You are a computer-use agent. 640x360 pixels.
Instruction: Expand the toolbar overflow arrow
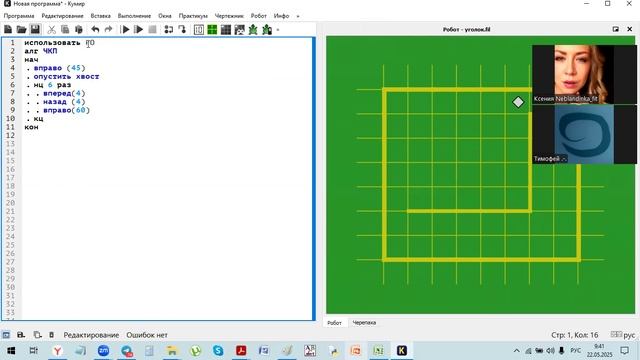coord(278,30)
